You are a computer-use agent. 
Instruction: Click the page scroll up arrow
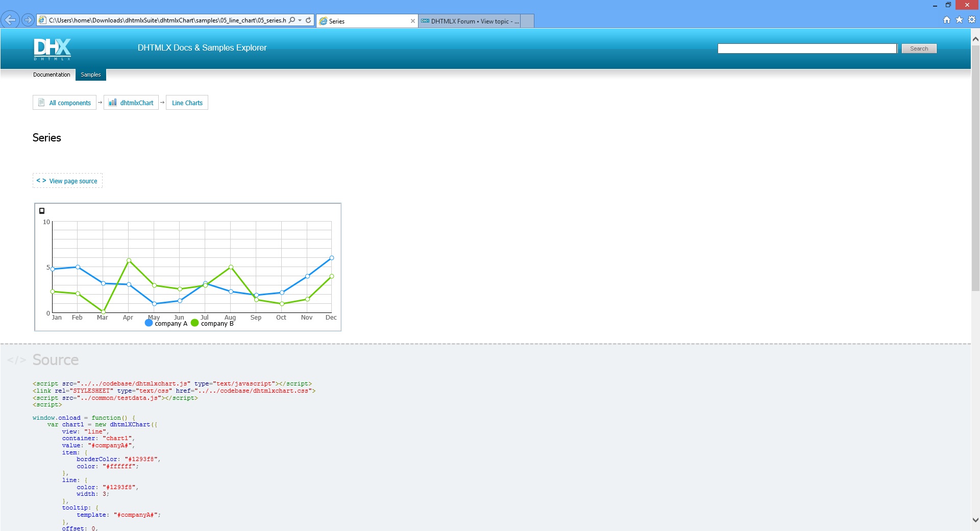pos(975,39)
